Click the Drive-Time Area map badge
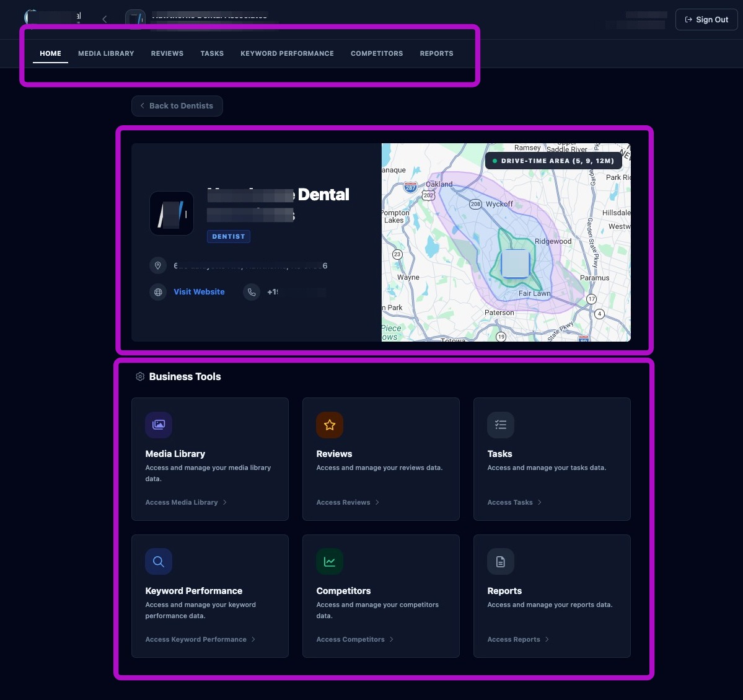Image resolution: width=743 pixels, height=700 pixels. pos(553,161)
